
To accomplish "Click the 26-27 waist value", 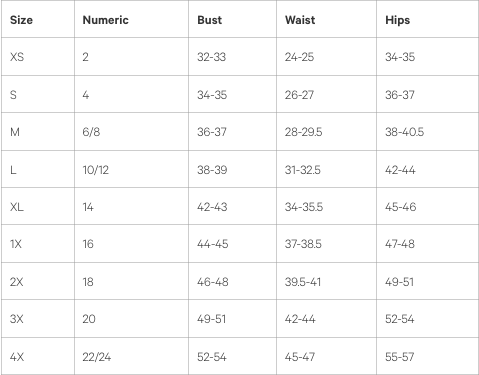I will pos(299,95).
